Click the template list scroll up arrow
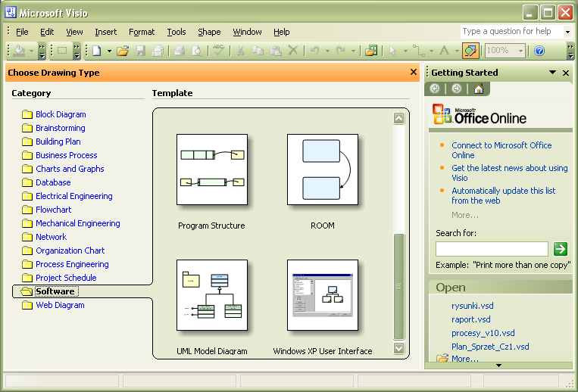The width and height of the screenshot is (578, 392). tap(399, 119)
